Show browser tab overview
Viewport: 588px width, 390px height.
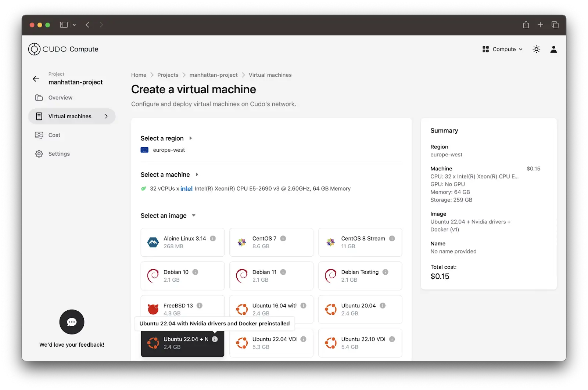pos(555,25)
